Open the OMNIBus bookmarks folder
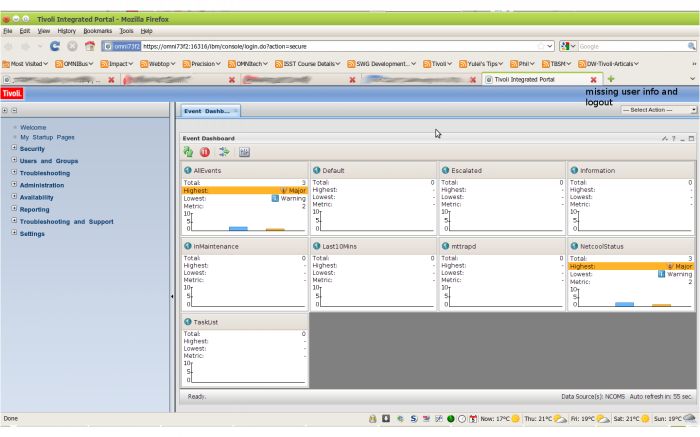This screenshot has width=700, height=437. pyautogui.click(x=74, y=64)
